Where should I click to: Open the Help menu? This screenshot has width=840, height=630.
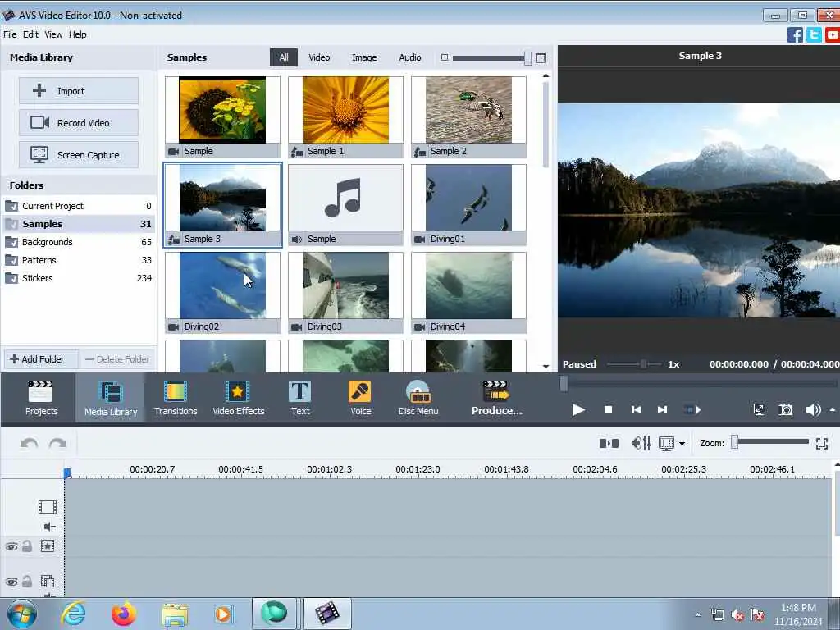[x=77, y=34]
